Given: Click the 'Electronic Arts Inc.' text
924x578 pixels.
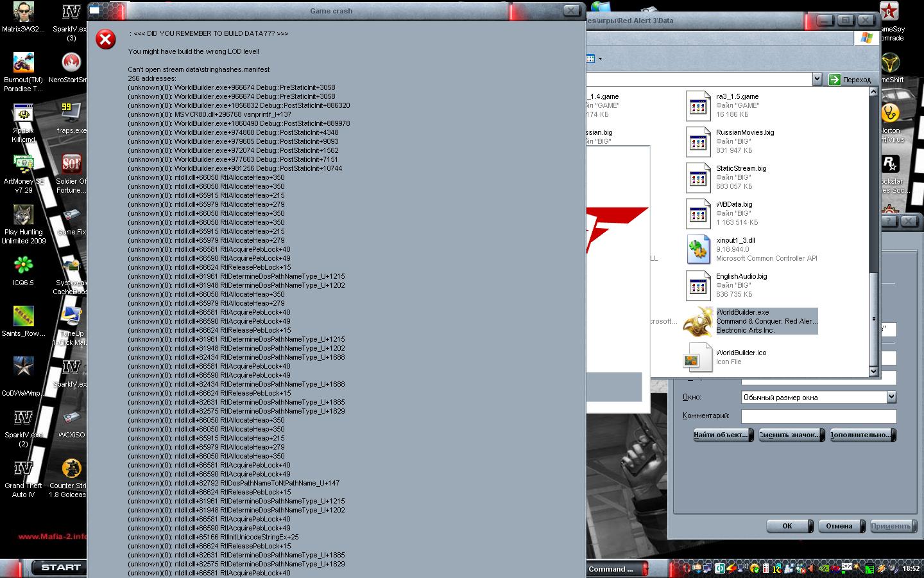Looking at the screenshot, I should 746,330.
